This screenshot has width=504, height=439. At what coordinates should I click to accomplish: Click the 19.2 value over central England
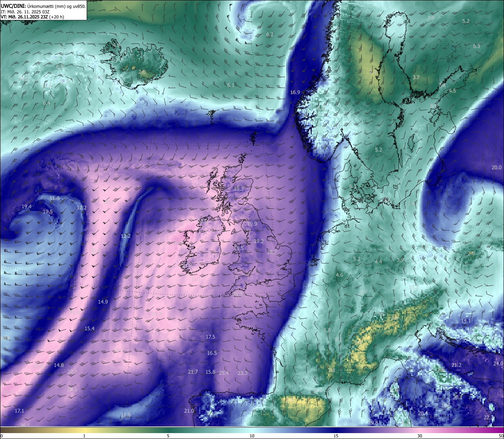[x=259, y=241]
